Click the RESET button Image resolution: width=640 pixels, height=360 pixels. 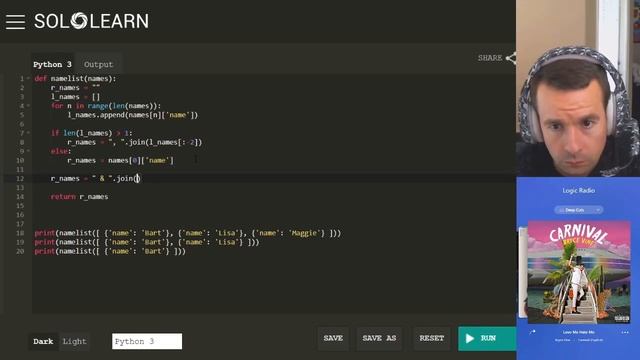click(x=431, y=338)
